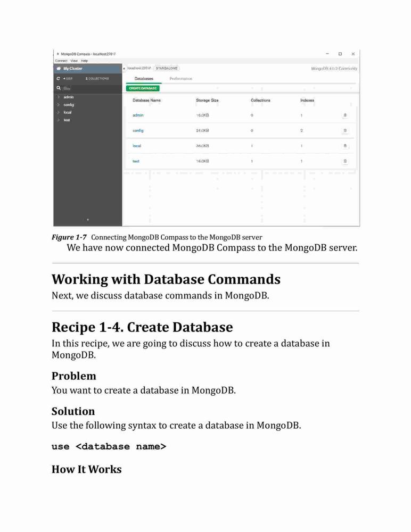Viewport: 411px width, 532px height.
Task: Sort by Indexes column header
Action: click(307, 101)
